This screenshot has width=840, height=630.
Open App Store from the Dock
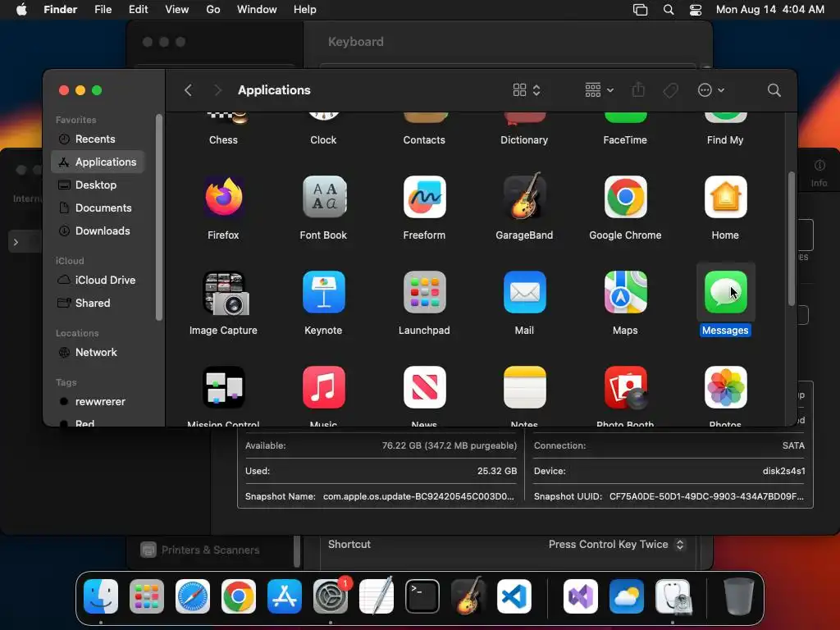pyautogui.click(x=285, y=596)
